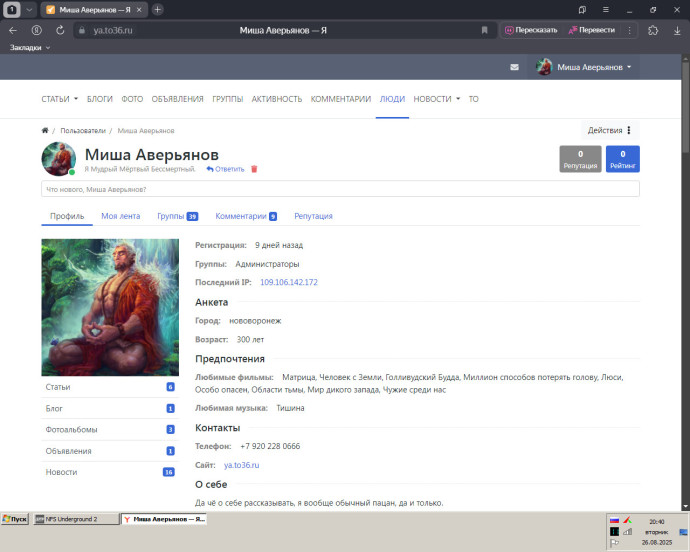Open the large profile picture
690x552 pixels.
(110, 307)
